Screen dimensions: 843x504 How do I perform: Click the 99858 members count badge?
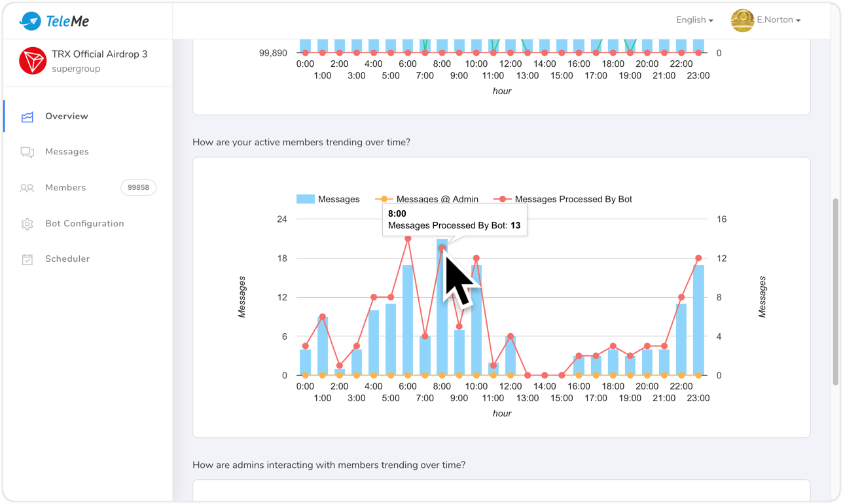(138, 188)
